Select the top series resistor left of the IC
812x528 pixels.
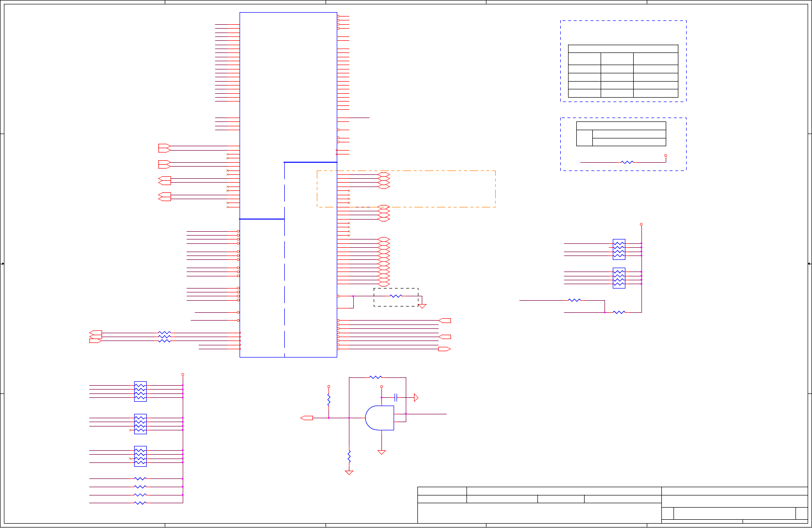(x=165, y=333)
